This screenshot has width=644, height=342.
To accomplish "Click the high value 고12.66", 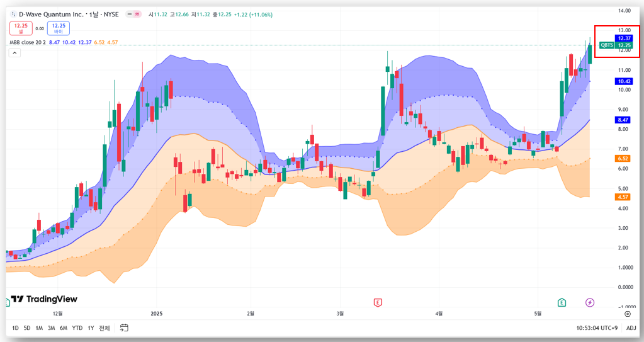I will [x=179, y=14].
